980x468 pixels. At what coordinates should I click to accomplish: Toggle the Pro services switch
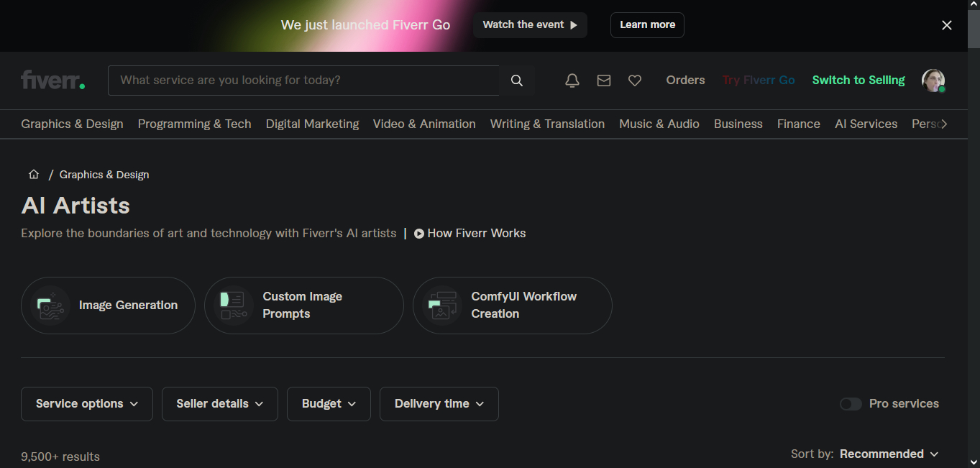tap(851, 404)
